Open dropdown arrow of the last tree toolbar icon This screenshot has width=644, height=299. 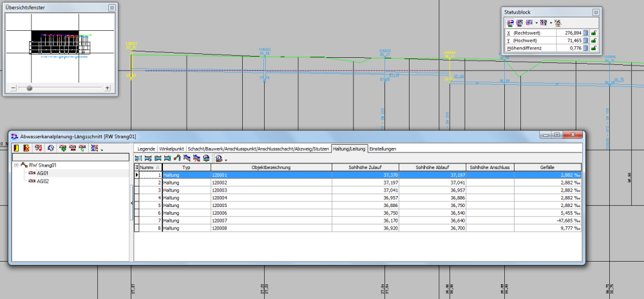[x=102, y=150]
